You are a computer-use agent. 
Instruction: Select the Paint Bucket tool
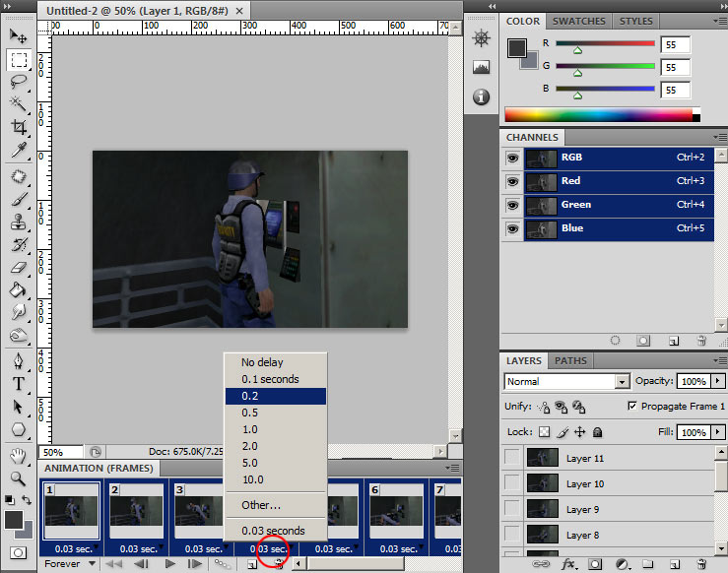(x=19, y=290)
